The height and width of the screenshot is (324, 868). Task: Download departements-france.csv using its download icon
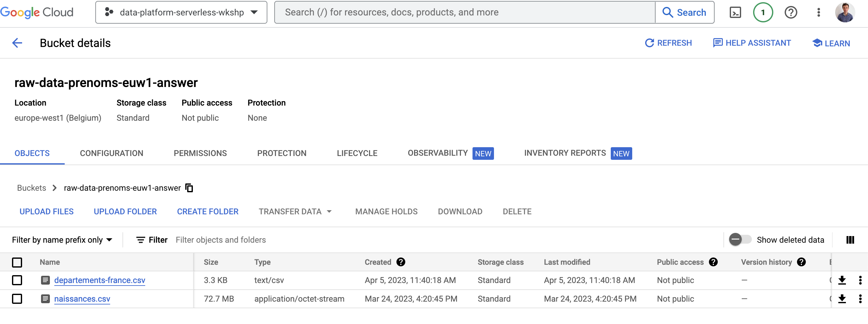click(842, 280)
